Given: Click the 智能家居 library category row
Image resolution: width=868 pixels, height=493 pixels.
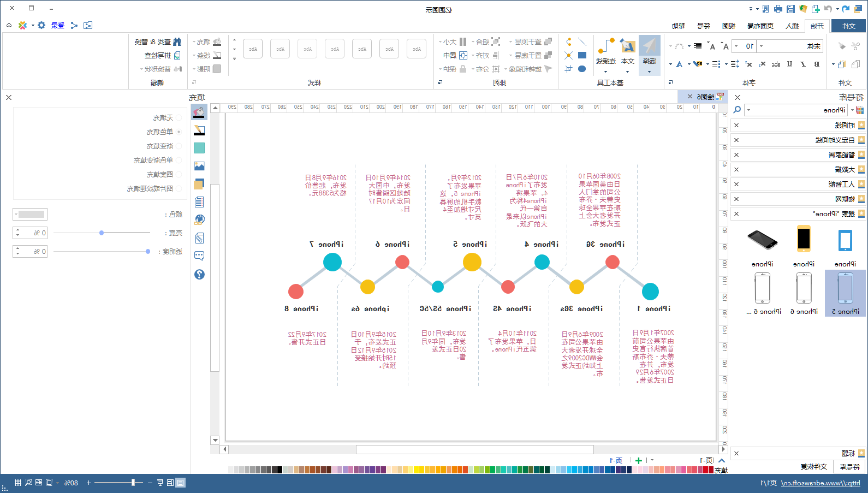Looking at the screenshot, I should (798, 155).
